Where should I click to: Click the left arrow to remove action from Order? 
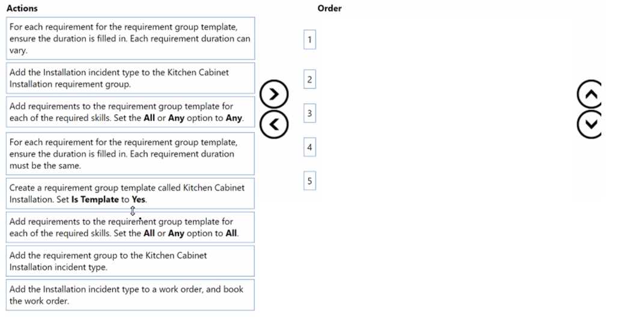coord(274,124)
